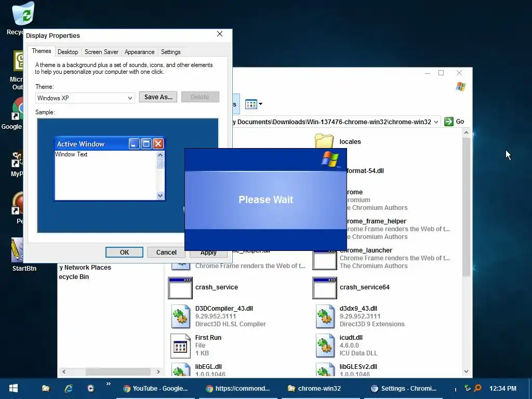The width and height of the screenshot is (532, 399).
Task: Click the Direct3D HLSL Compiler description text
Action: (230, 324)
